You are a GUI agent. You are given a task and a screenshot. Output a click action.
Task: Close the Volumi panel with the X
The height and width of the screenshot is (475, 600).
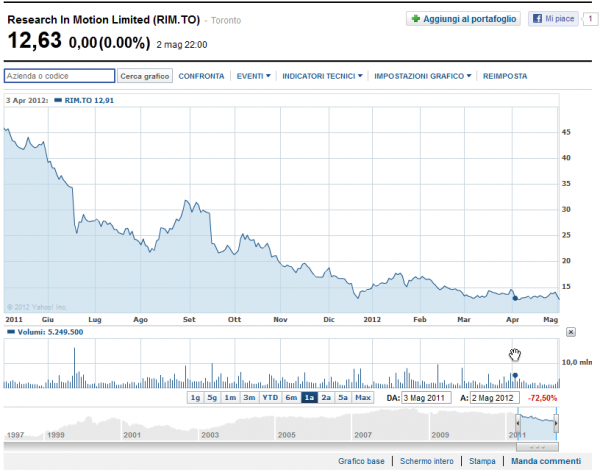(571, 331)
